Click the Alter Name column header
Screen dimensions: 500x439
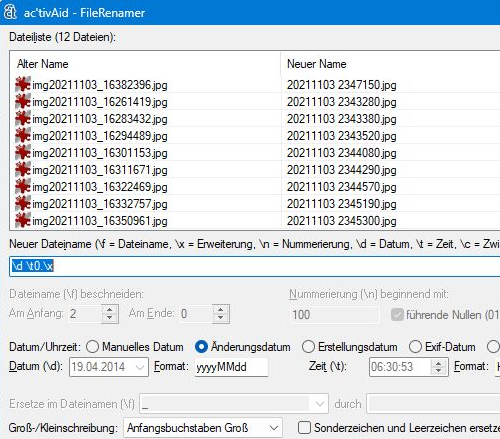click(145, 64)
